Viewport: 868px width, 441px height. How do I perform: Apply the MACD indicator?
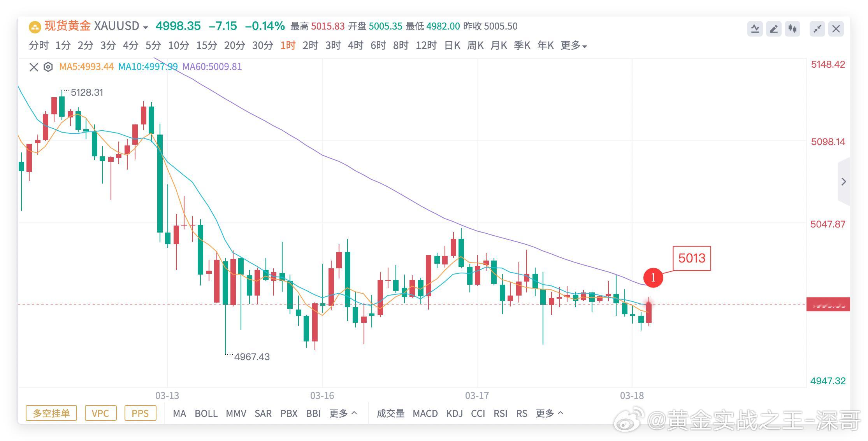point(425,413)
